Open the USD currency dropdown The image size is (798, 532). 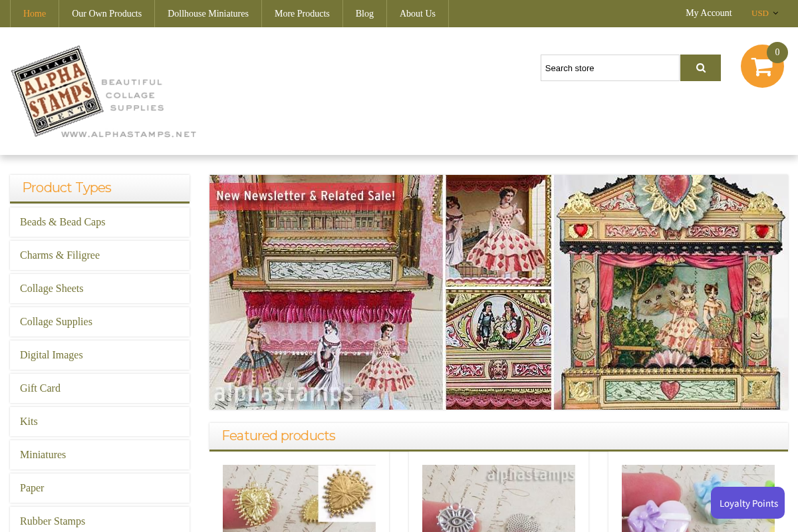(759, 13)
